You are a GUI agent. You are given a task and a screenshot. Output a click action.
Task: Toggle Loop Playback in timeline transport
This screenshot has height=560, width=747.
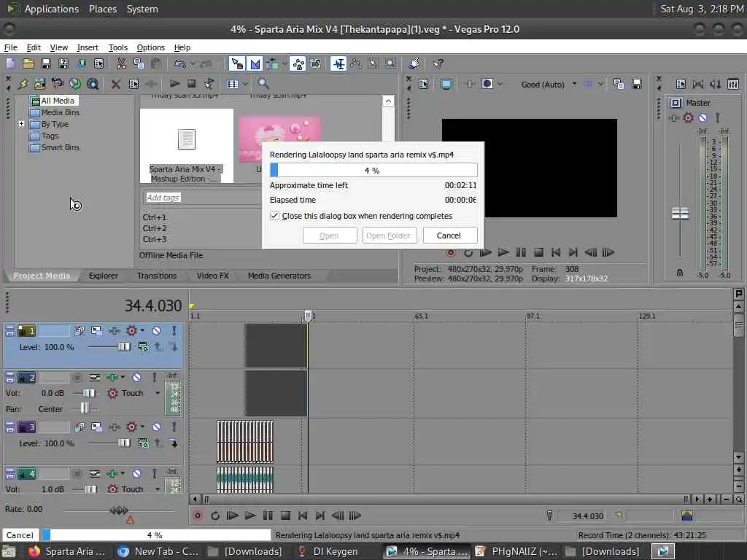point(215,516)
